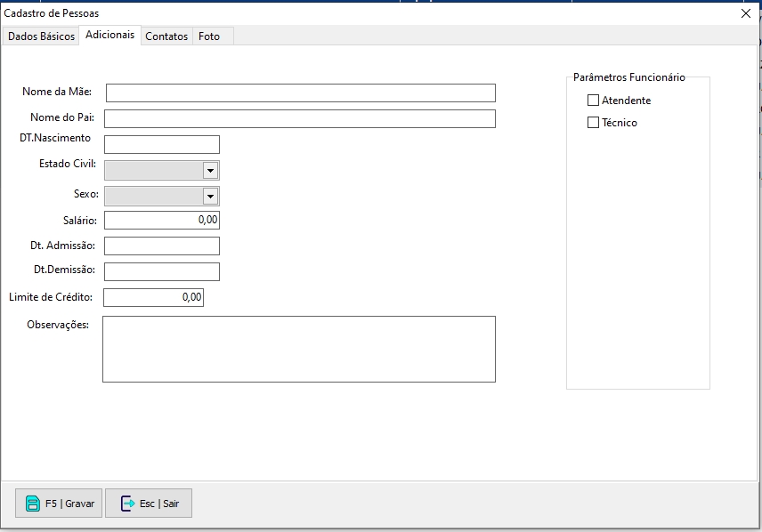
Task: Click the exit arrow icon on Sair
Action: click(127, 504)
